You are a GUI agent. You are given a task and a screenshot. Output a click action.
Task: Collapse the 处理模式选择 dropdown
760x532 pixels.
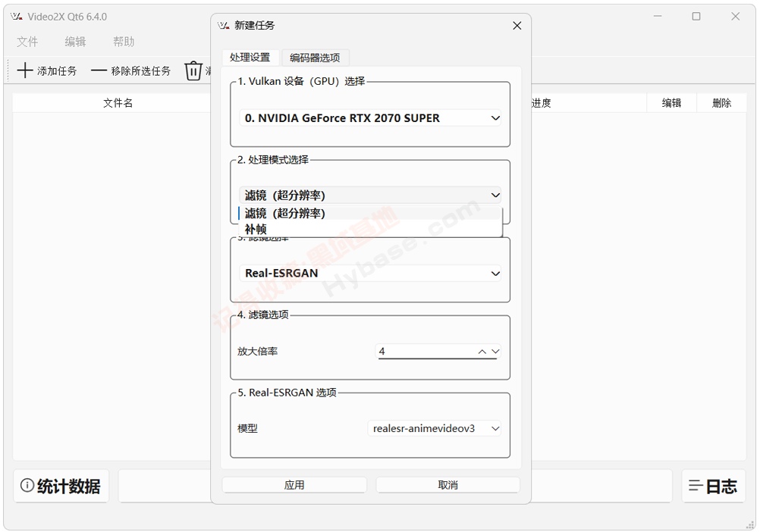pyautogui.click(x=370, y=195)
